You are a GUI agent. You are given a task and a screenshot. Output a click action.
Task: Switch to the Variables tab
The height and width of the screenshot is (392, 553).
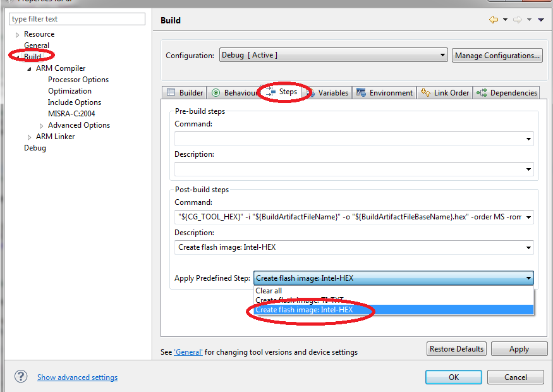coord(327,92)
